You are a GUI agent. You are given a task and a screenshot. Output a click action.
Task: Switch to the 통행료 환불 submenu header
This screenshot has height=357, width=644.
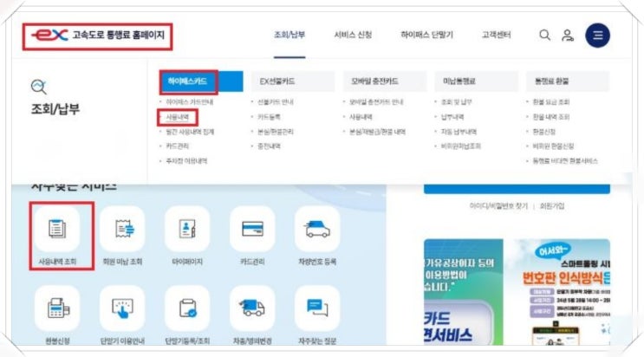[x=568, y=81]
